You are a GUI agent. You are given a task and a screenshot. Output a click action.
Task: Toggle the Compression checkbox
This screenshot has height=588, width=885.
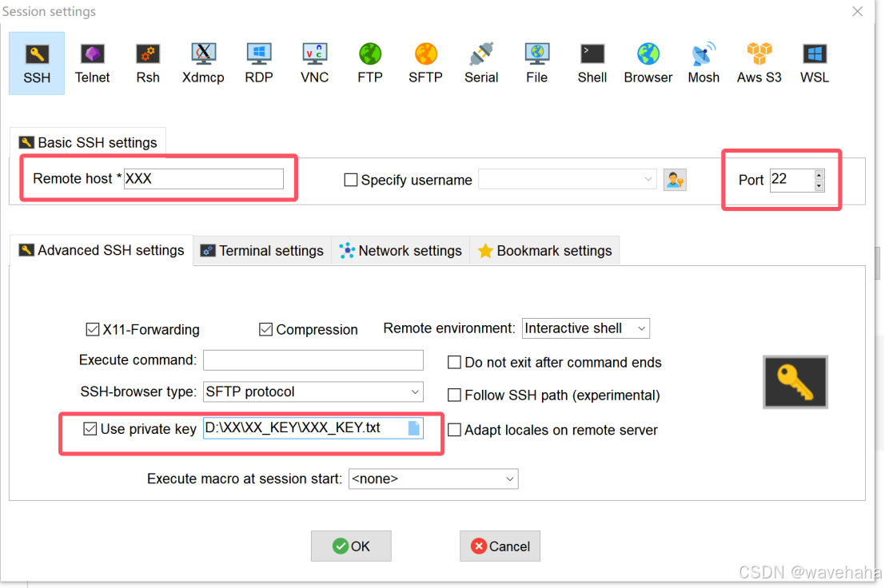266,329
